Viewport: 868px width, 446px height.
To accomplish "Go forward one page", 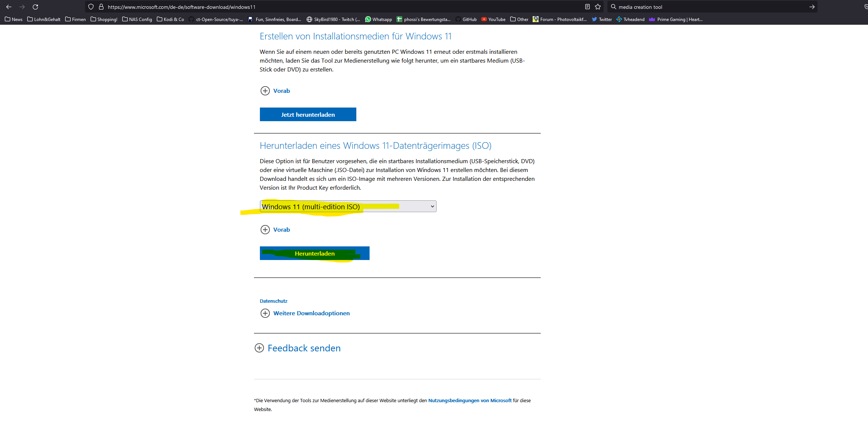I will tap(22, 7).
